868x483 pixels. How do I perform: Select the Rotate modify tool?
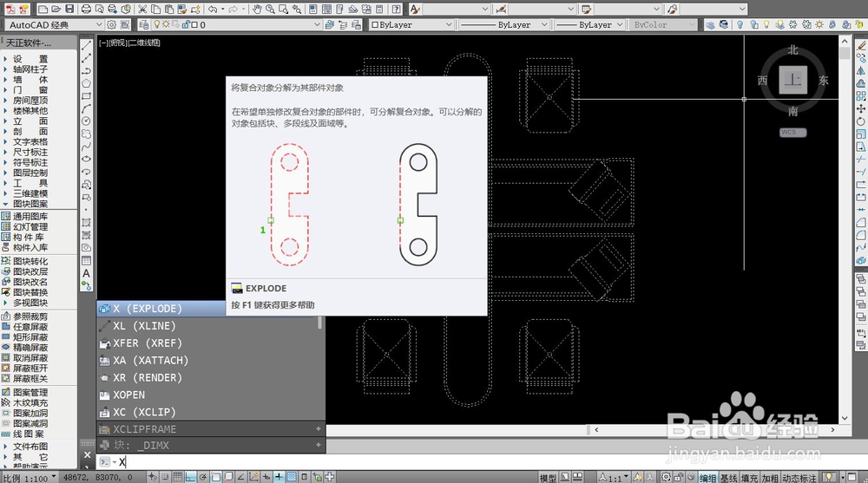point(861,121)
